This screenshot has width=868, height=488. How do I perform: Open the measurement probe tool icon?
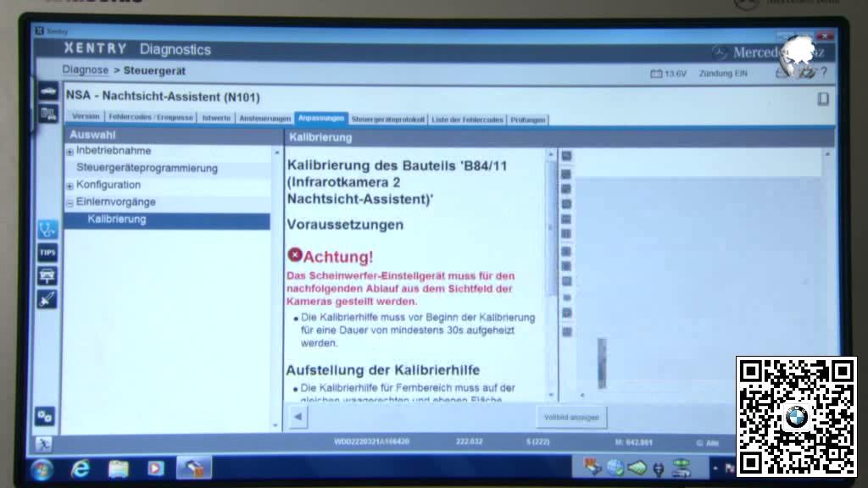[47, 299]
